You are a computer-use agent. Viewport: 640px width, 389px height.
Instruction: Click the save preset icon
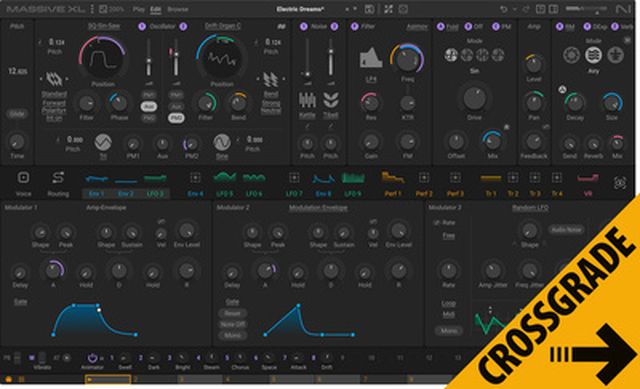(x=369, y=9)
